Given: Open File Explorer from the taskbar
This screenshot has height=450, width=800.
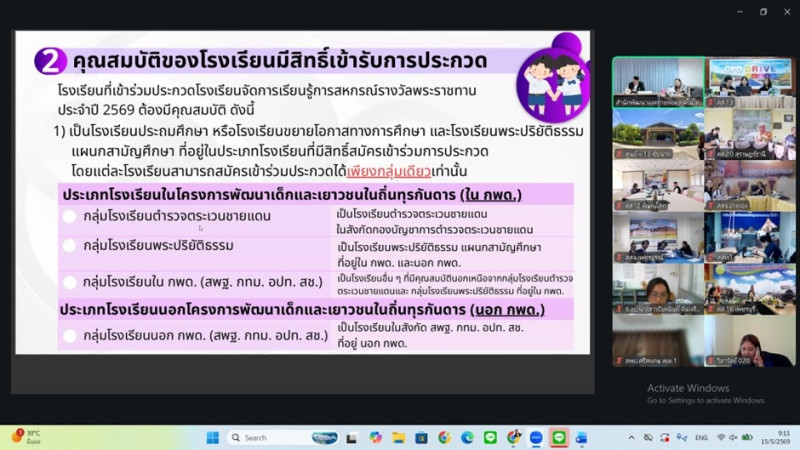Looking at the screenshot, I should pyautogui.click(x=398, y=438).
